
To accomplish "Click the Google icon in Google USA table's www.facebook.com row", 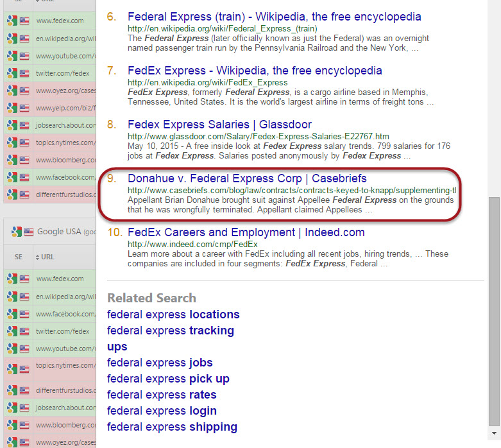I will pyautogui.click(x=12, y=314).
